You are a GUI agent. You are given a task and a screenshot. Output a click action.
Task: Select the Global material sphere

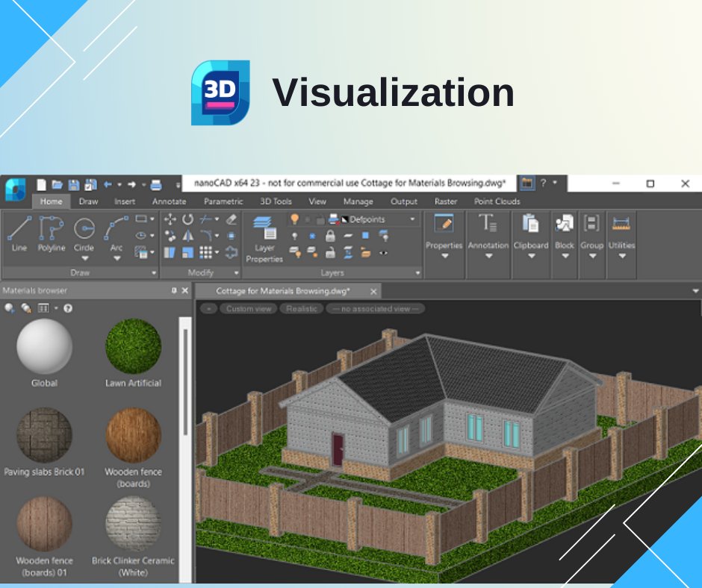point(44,346)
